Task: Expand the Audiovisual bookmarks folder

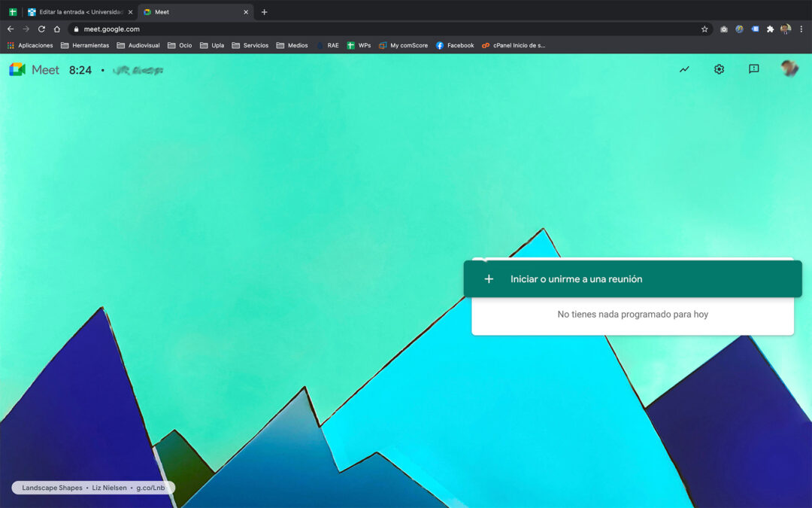Action: coord(138,45)
